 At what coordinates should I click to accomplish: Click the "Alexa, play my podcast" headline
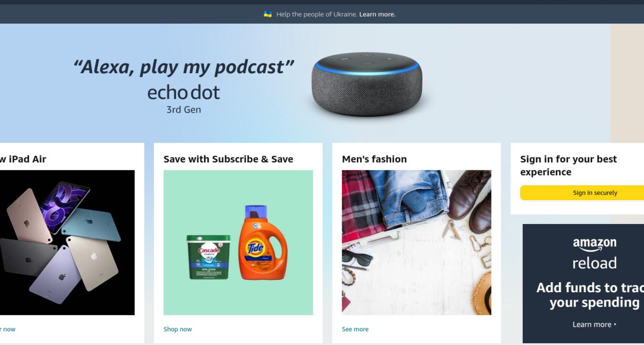click(x=184, y=67)
